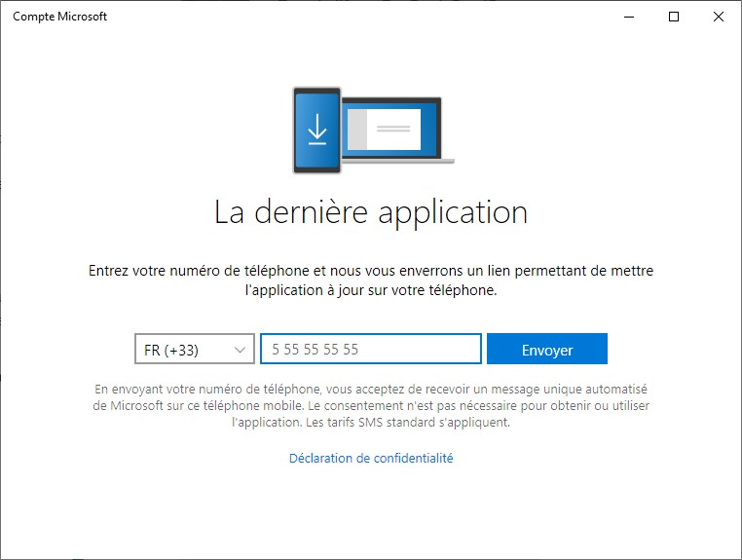Maximize the Compte Microsoft window
This screenshot has width=742, height=560.
coord(674,17)
